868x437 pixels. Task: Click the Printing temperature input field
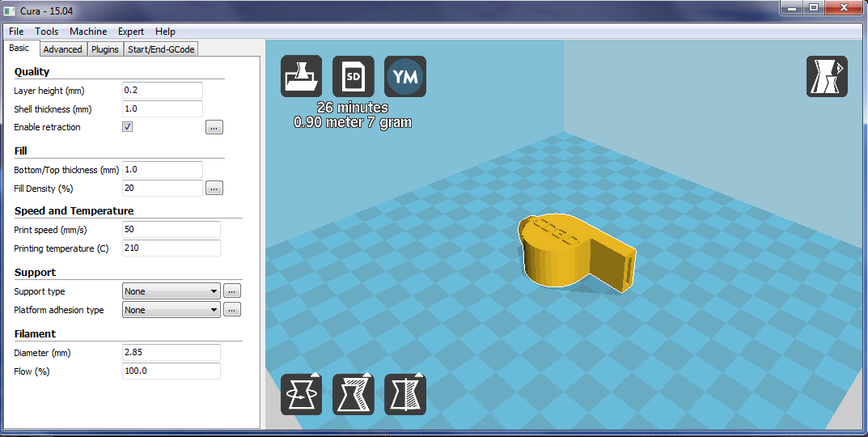pos(171,248)
